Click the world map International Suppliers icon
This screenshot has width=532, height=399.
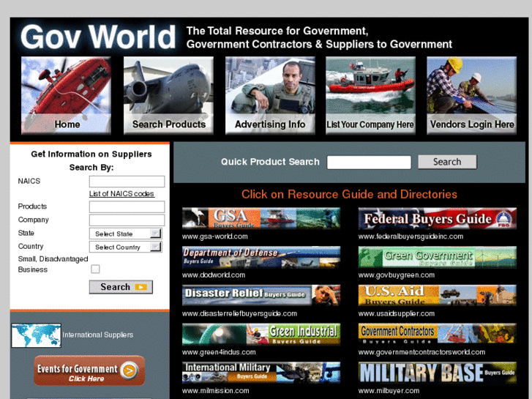coord(37,335)
